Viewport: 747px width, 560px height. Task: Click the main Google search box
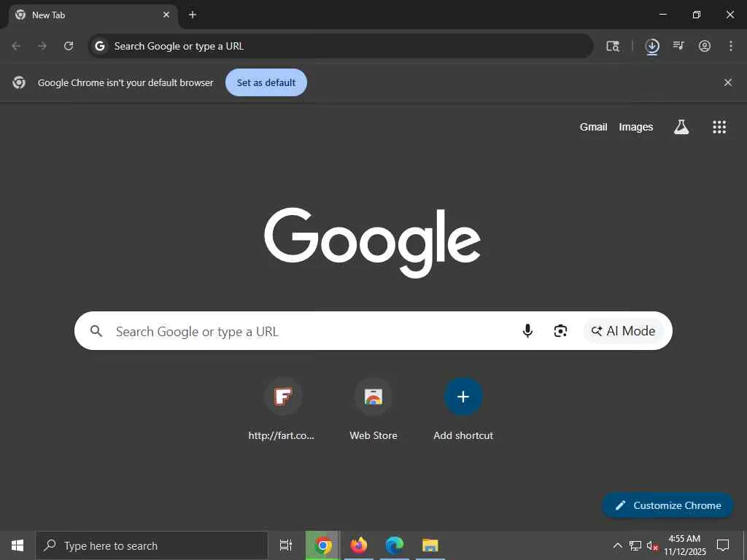[373, 330]
